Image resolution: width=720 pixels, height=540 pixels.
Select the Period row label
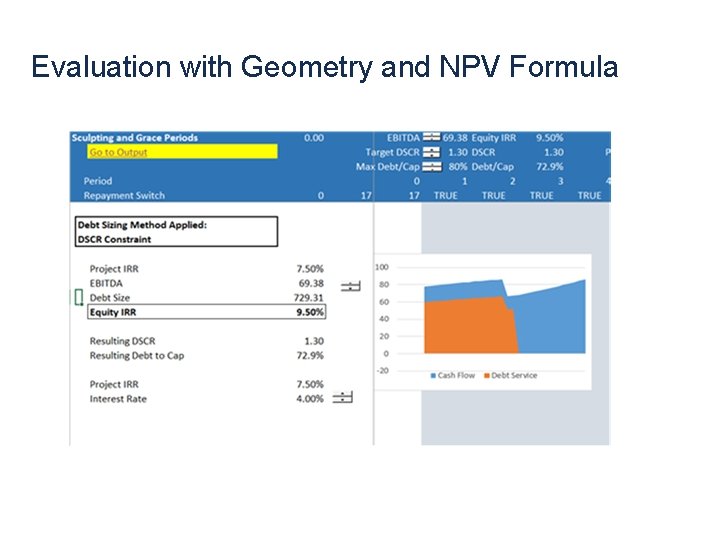[x=98, y=181]
